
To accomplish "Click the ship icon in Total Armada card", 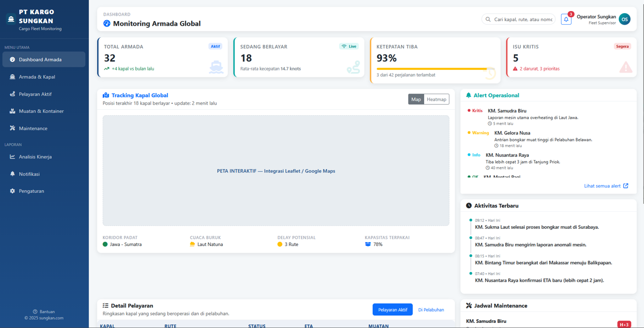I will point(216,67).
